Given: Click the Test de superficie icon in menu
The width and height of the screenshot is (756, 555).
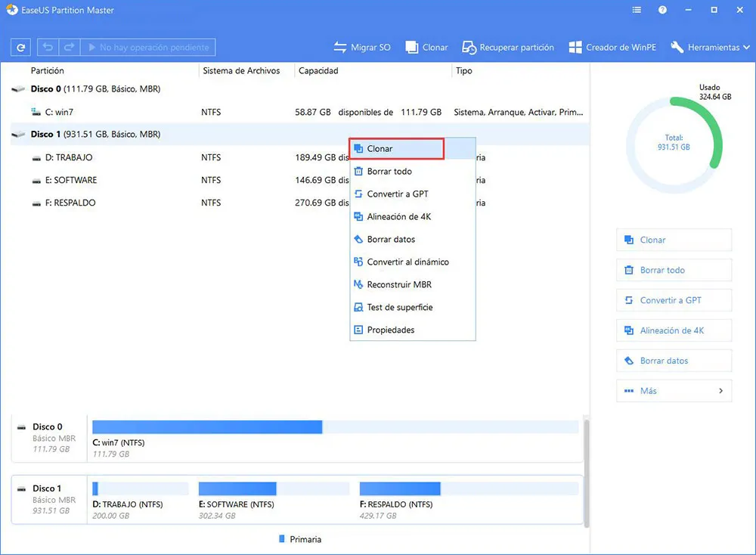Looking at the screenshot, I should [x=358, y=307].
